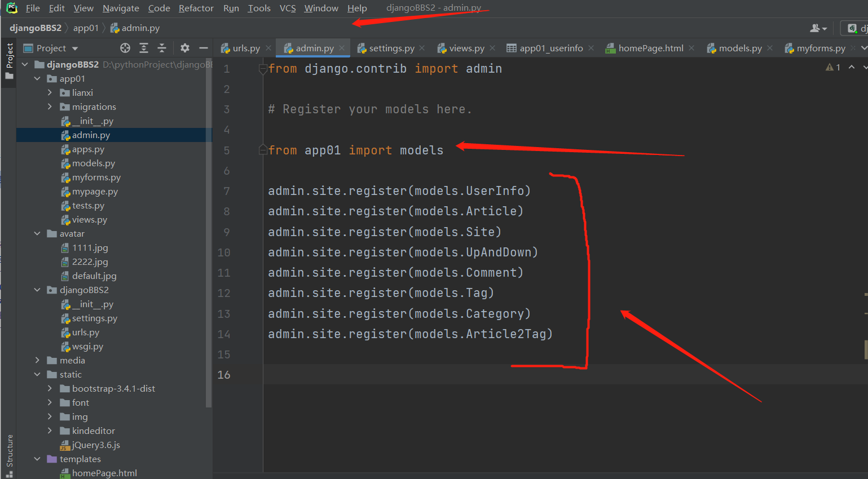Select models.py in the app01 folder
This screenshot has width=868, height=479.
(x=94, y=163)
